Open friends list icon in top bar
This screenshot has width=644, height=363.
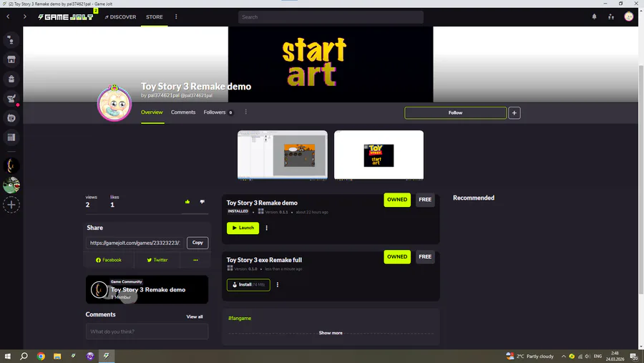[611, 17]
